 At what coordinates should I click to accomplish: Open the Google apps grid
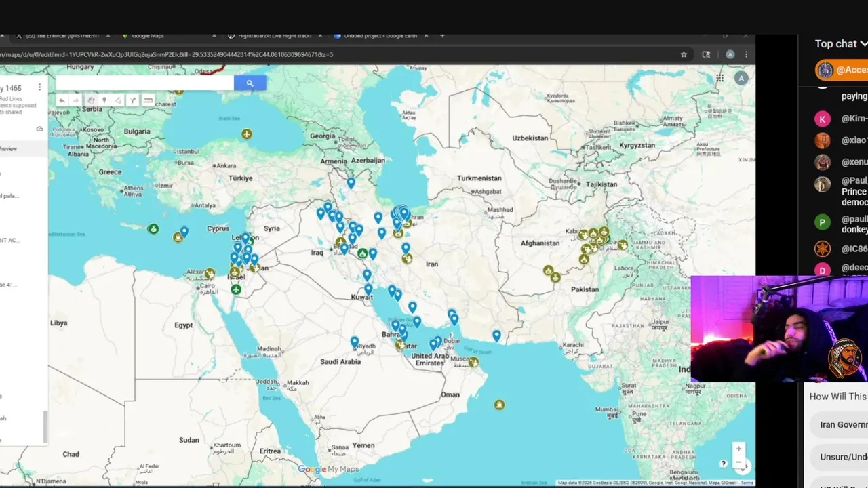(x=719, y=78)
